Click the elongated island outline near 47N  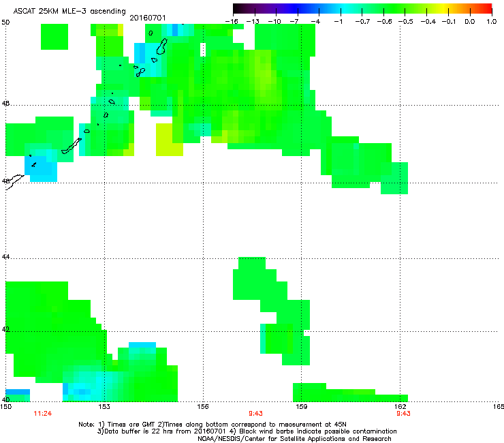[x=72, y=146]
